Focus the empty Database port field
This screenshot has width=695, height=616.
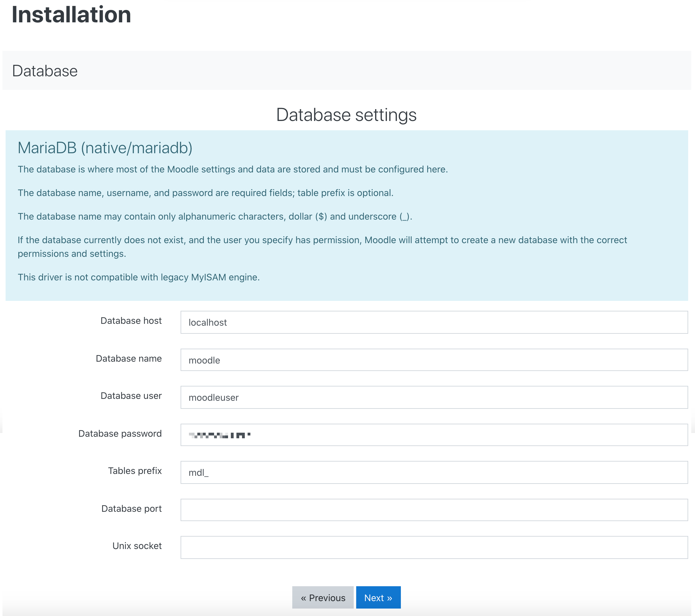[434, 510]
